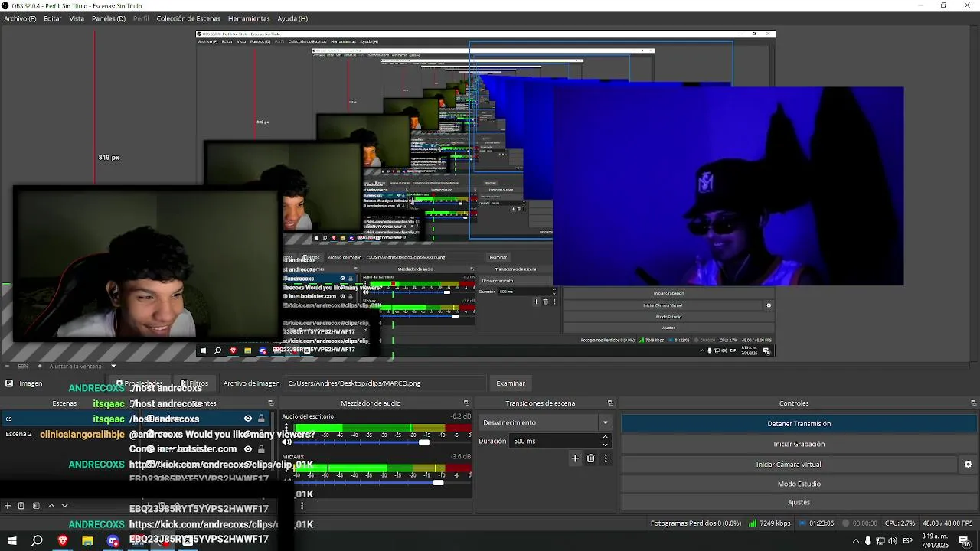The height and width of the screenshot is (551, 980).
Task: Increase transition duration with up arrow
Action: [x=605, y=438]
